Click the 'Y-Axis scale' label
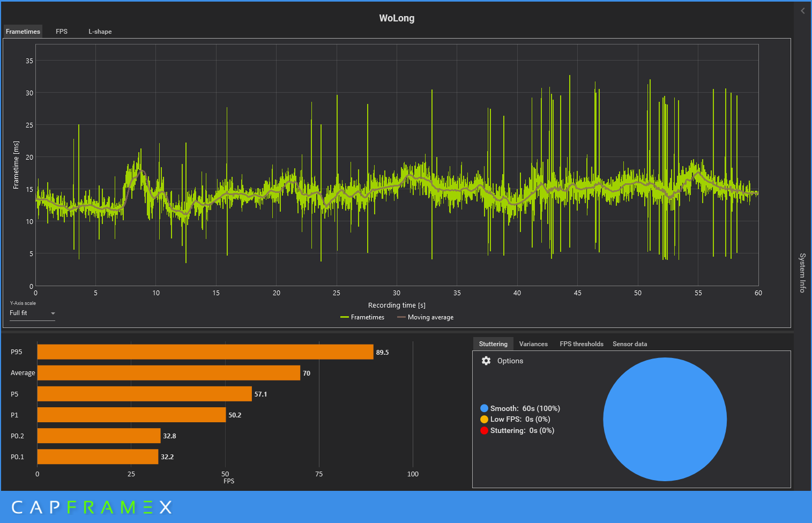This screenshot has height=523, width=812. click(23, 303)
